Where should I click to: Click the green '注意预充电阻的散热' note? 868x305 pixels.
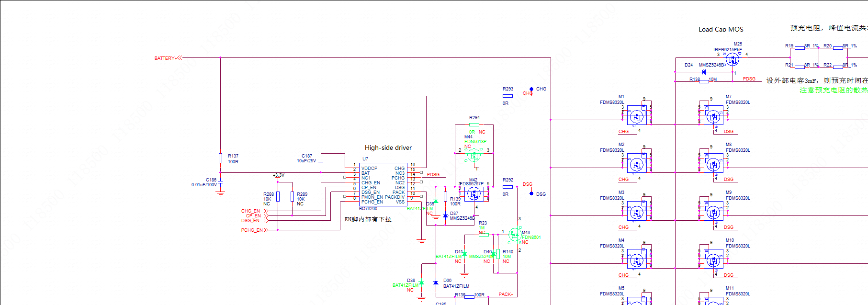(x=834, y=90)
